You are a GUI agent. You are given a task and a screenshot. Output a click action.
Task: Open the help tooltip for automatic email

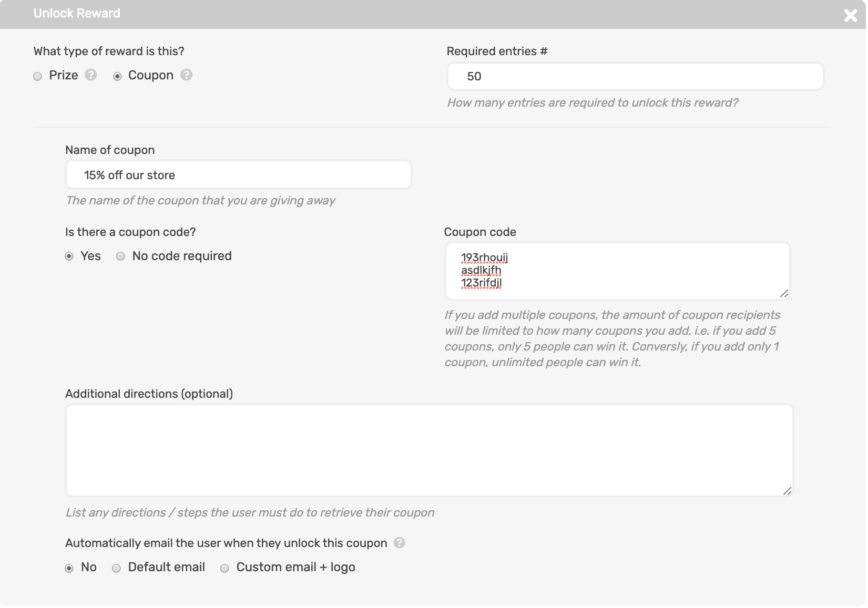coord(400,543)
